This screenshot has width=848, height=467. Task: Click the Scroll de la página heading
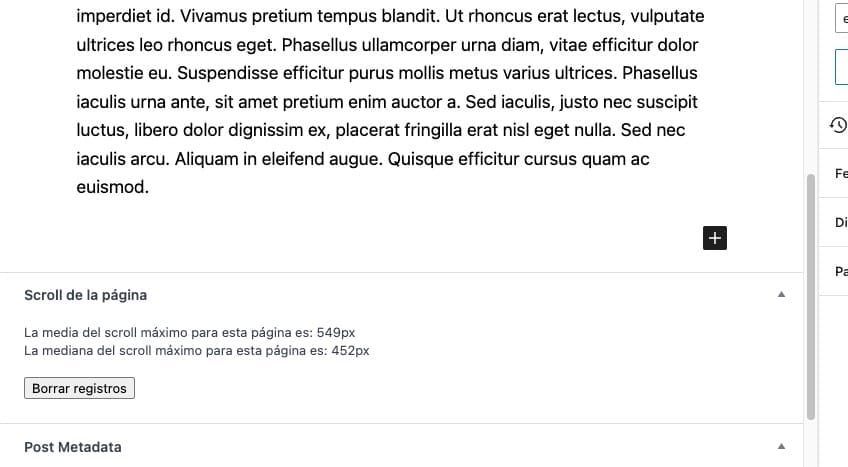coord(86,295)
